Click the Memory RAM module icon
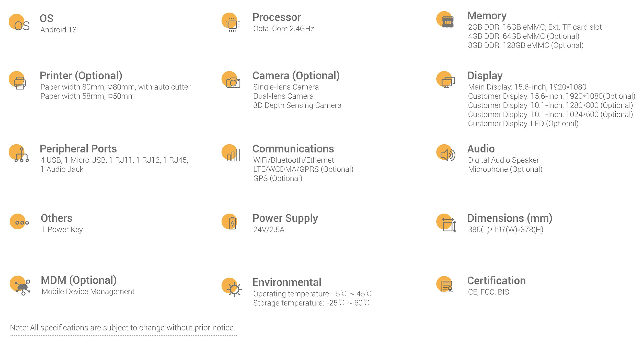Screen dimensions: 644x344 point(445,19)
